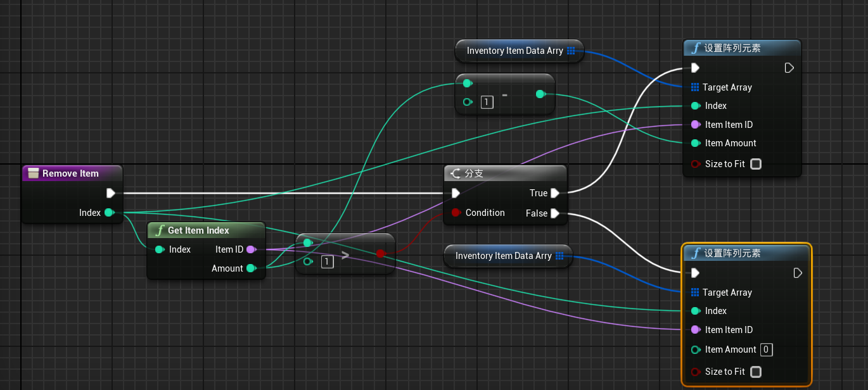Click the Branch node flow icon

tap(455, 173)
